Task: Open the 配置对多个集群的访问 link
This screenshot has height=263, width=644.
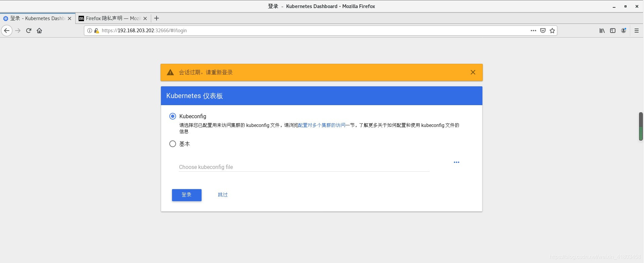Action: [x=321, y=125]
